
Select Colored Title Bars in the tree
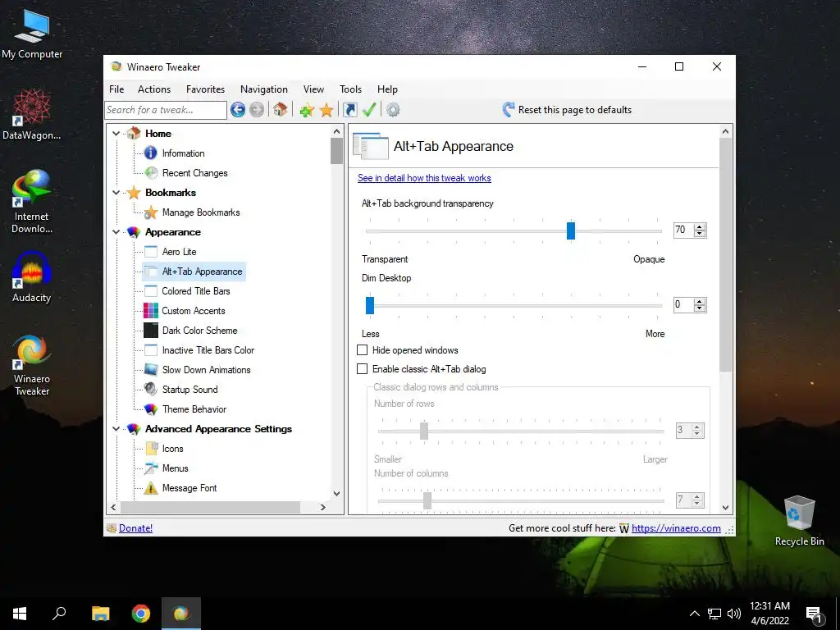click(x=196, y=291)
